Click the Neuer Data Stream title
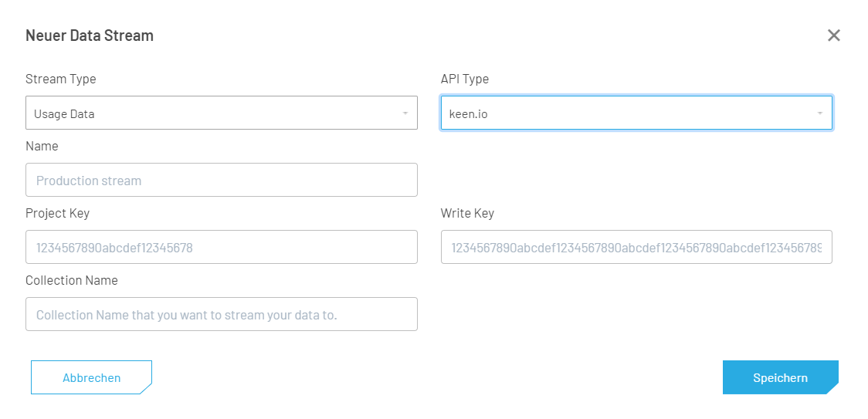The height and width of the screenshot is (419, 868). [x=90, y=35]
